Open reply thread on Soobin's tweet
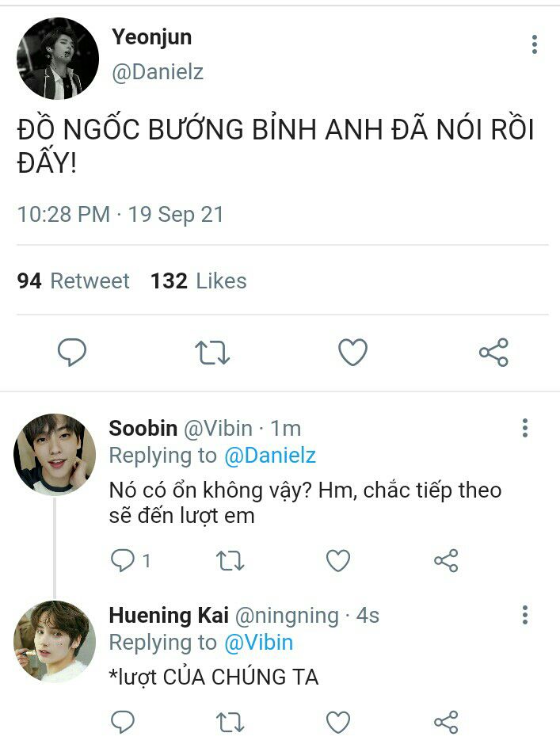Image resolution: width=560 pixels, height=748 pixels. coord(130,560)
